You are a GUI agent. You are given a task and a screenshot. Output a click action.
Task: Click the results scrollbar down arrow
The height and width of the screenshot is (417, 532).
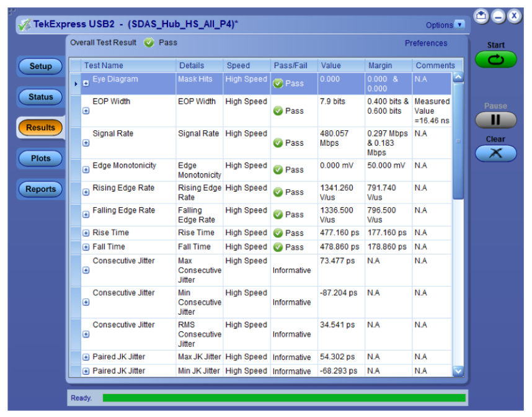[458, 371]
